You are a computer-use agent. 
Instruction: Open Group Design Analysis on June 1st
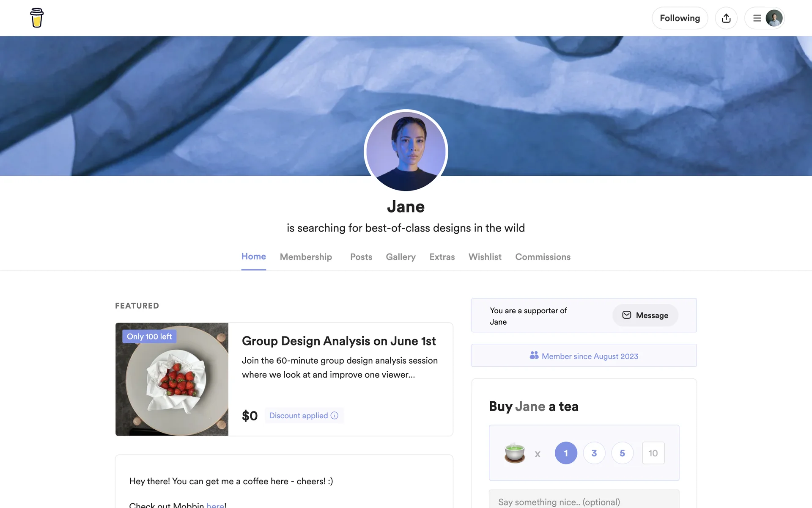point(339,341)
